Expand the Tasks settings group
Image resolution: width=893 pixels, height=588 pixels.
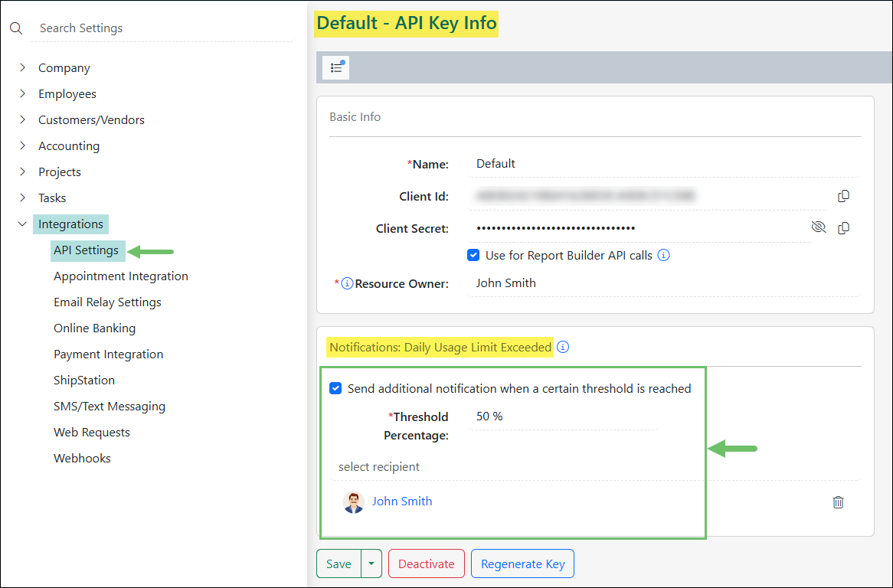[22, 198]
